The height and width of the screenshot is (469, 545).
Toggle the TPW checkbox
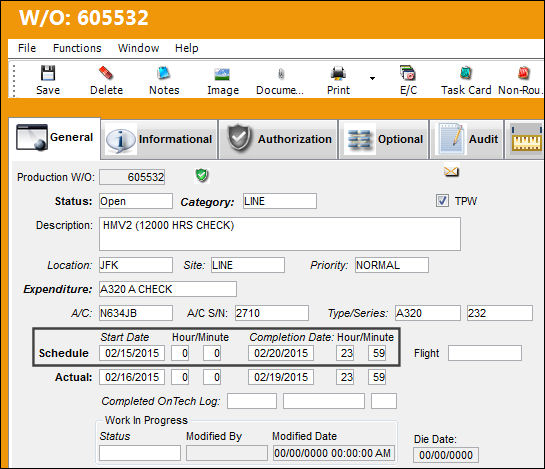pyautogui.click(x=442, y=201)
